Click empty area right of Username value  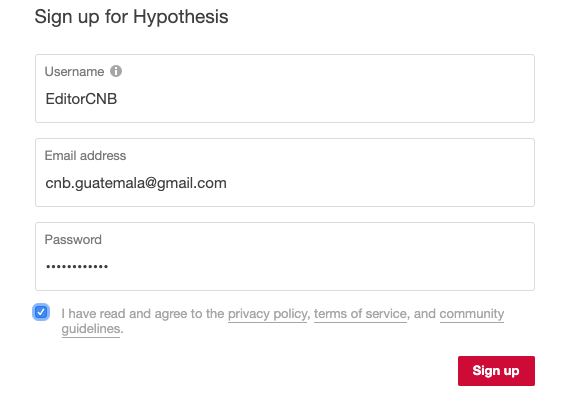(x=325, y=99)
